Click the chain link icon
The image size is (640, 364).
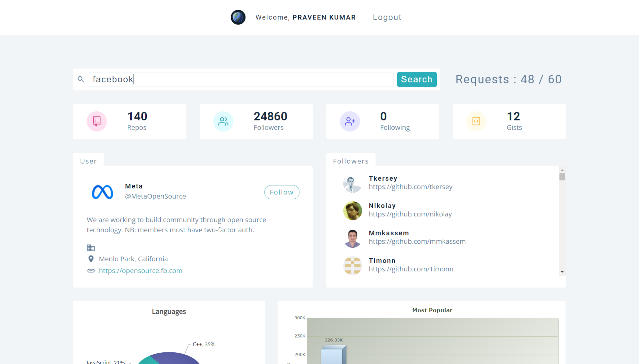91,271
